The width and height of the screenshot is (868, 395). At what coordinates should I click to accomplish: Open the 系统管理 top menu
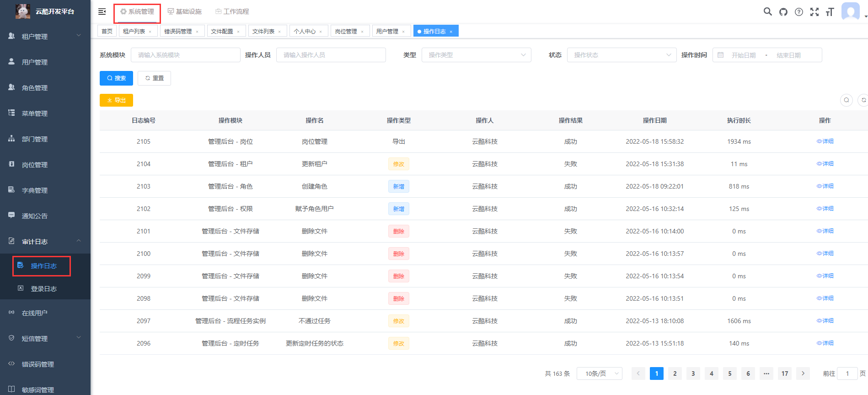pos(137,11)
